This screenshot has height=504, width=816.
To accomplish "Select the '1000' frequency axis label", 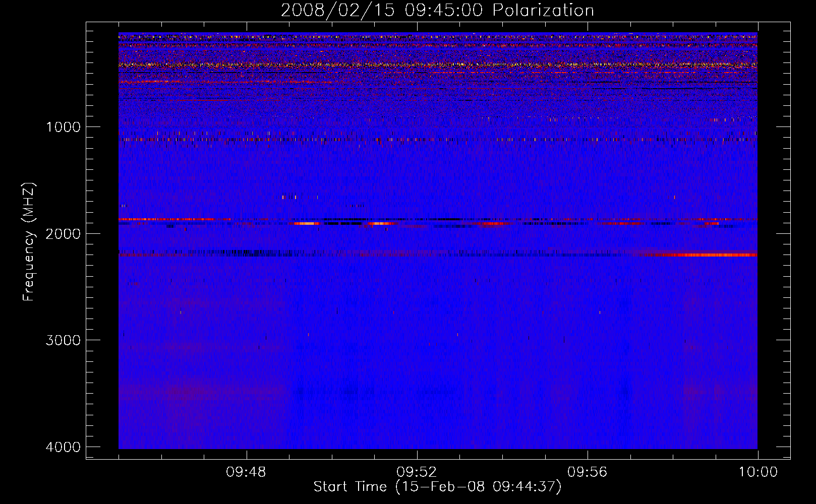I will pos(63,127).
